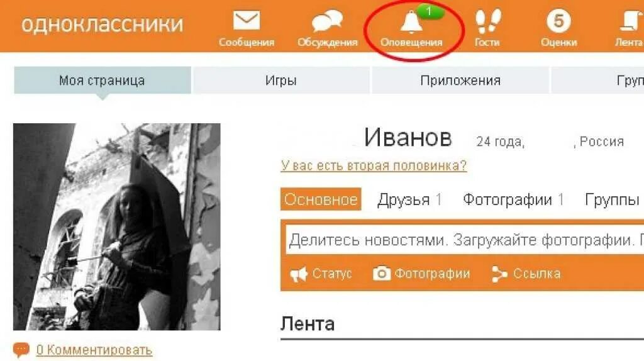Open the Оповещения bell icon

(x=411, y=22)
